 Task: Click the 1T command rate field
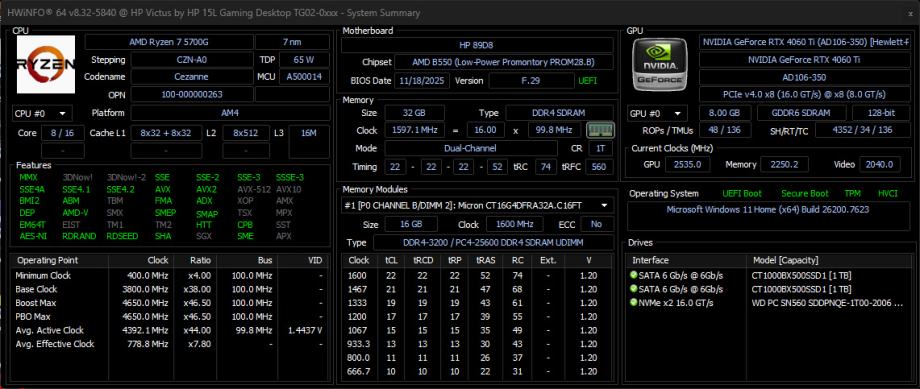[x=600, y=148]
